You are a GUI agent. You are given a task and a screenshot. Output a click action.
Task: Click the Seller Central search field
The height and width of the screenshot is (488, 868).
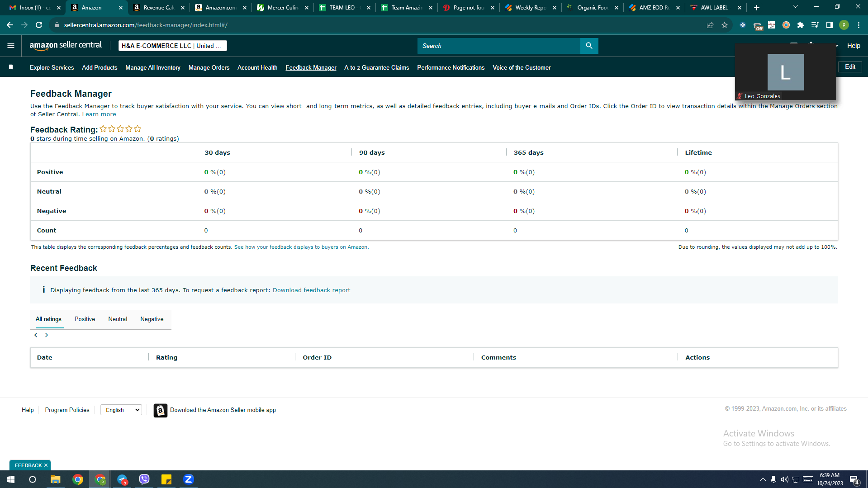(498, 46)
